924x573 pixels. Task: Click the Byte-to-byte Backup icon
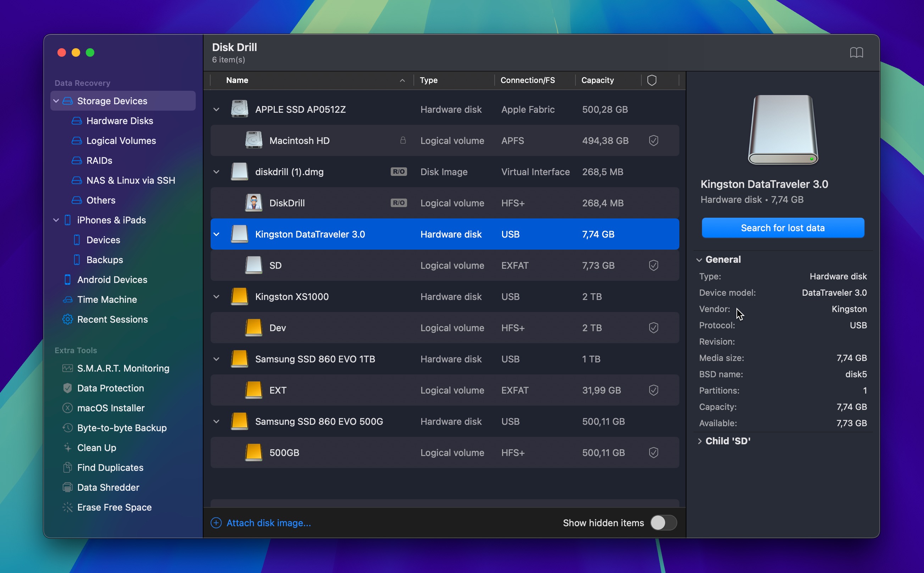(66, 428)
